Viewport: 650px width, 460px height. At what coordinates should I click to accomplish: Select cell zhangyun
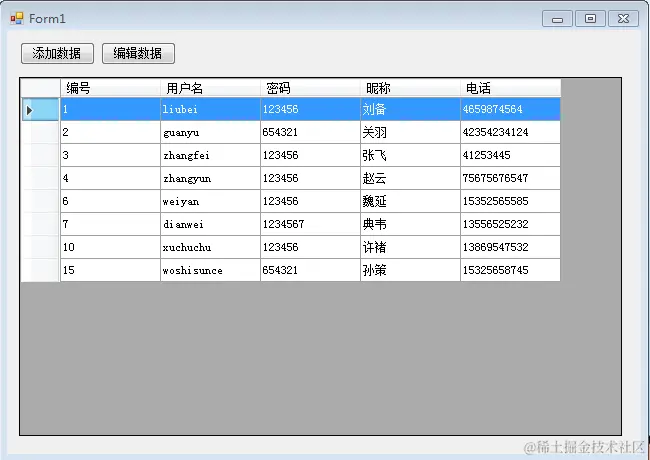(x=210, y=179)
